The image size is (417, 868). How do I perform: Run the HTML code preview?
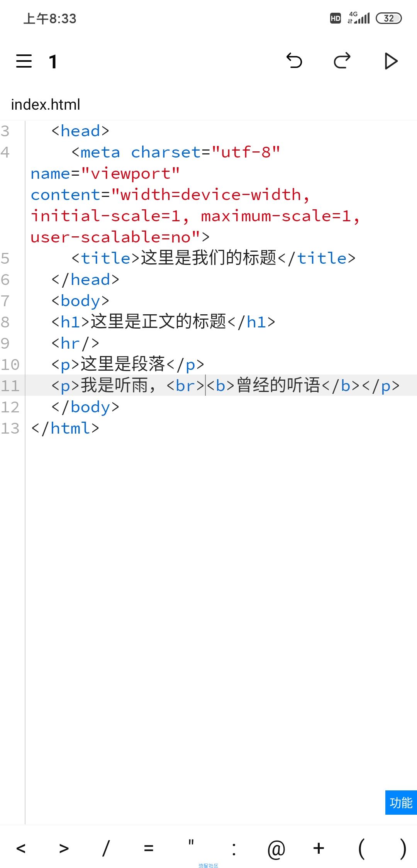click(391, 61)
